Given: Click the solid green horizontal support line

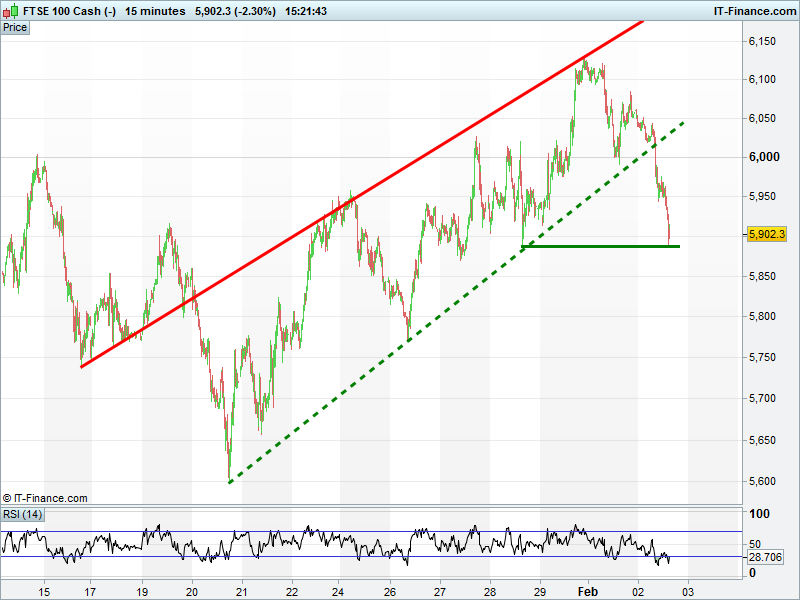Looking at the screenshot, I should coord(600,246).
